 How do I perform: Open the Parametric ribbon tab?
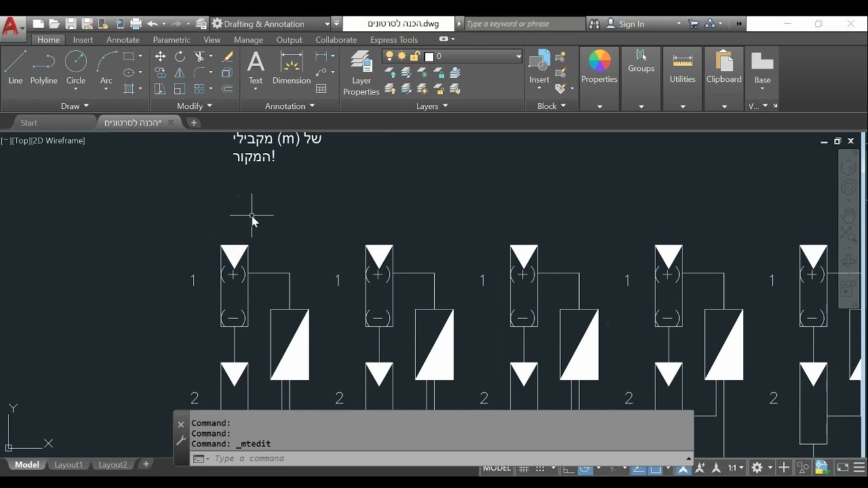pyautogui.click(x=172, y=40)
